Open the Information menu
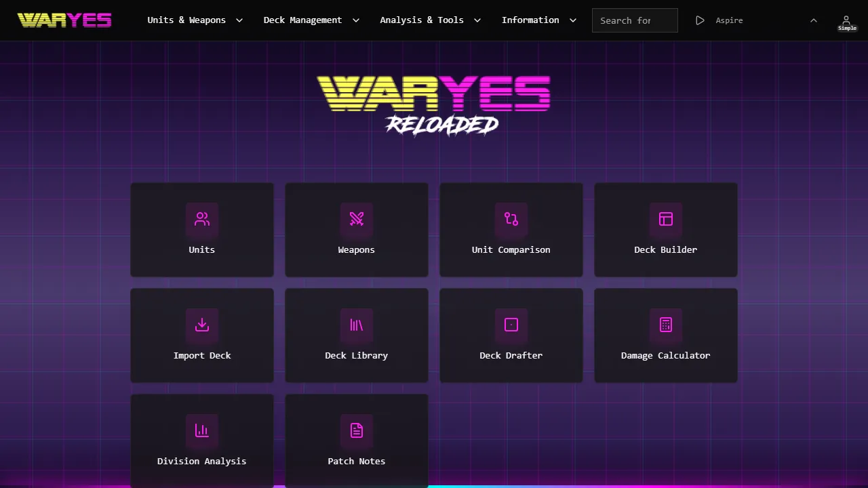 539,20
